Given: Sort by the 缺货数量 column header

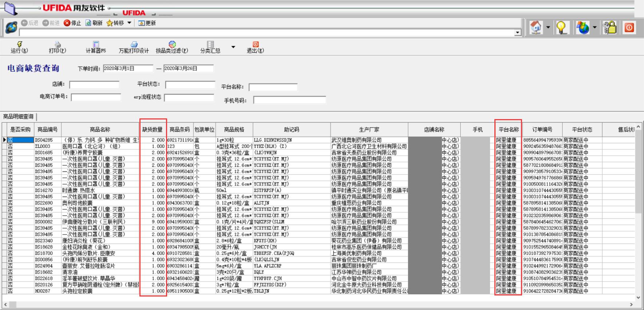Looking at the screenshot, I should tap(153, 130).
